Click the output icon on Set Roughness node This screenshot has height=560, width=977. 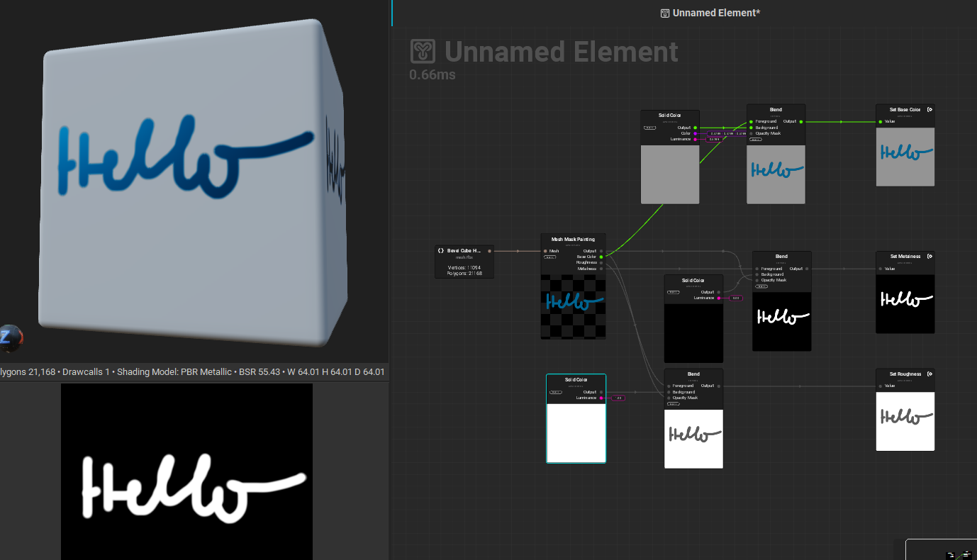click(x=929, y=374)
